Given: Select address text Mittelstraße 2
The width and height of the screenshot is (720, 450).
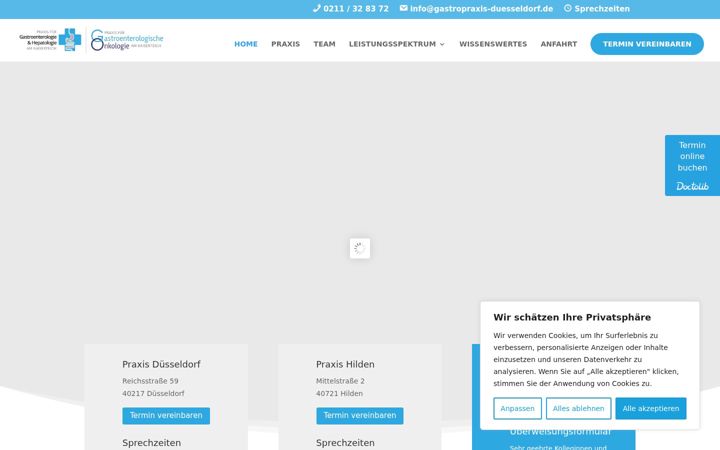Looking at the screenshot, I should (340, 381).
